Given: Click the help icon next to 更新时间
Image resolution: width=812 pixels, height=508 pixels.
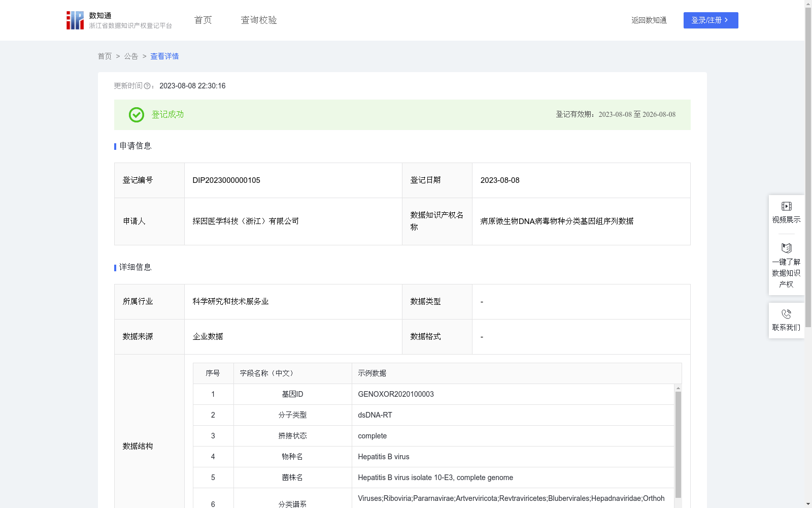Looking at the screenshot, I should coord(147,86).
